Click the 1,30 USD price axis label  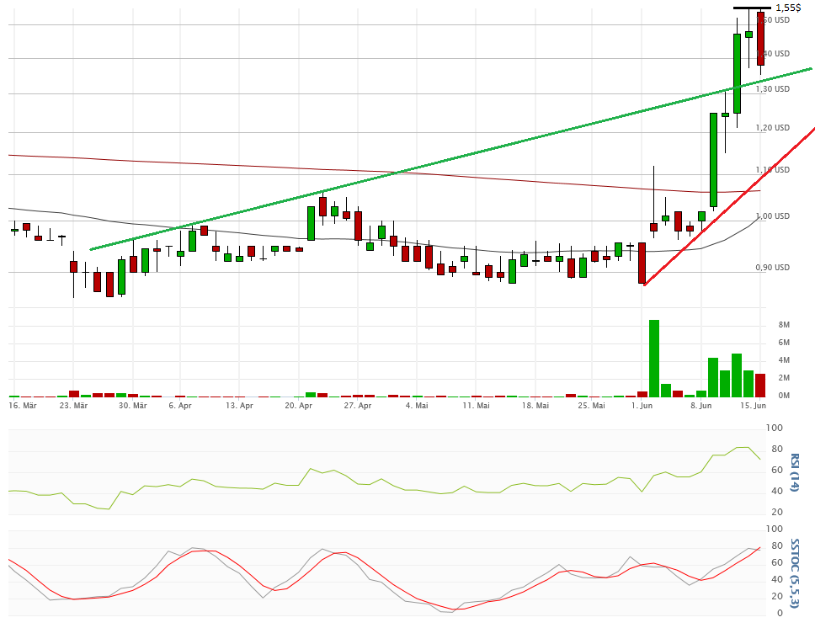772,89
